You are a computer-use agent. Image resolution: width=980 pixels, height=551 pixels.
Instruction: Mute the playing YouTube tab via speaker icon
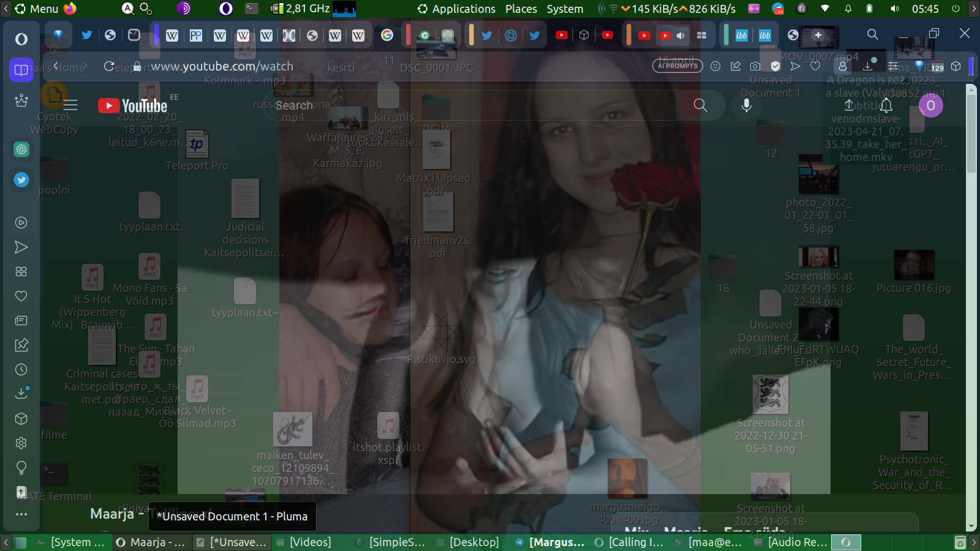[680, 36]
